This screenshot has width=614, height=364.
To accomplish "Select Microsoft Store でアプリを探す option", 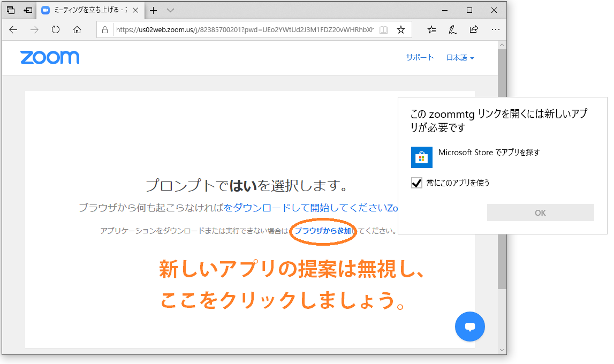I will (489, 153).
